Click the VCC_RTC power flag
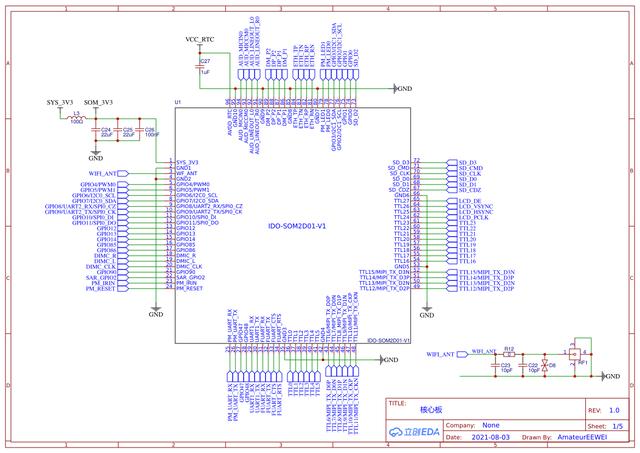The width and height of the screenshot is (640, 453). pyautogui.click(x=200, y=42)
